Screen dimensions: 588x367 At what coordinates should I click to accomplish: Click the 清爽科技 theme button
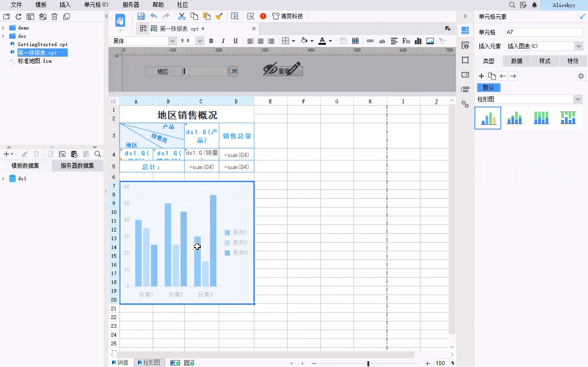click(288, 16)
